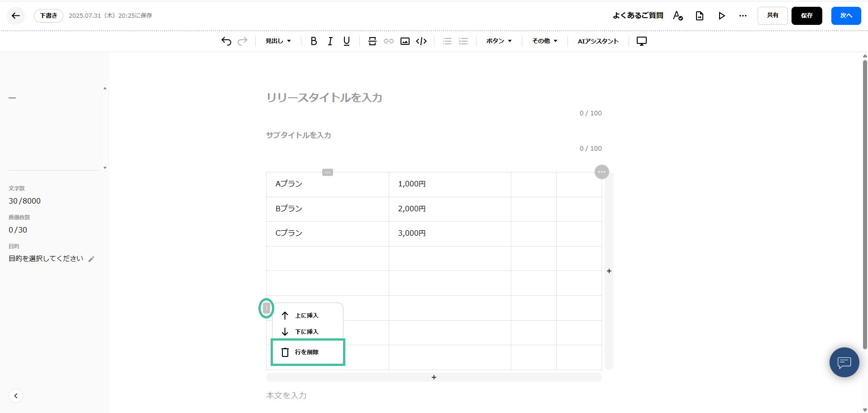Click the リリースタイトルを入力 title field
The width and height of the screenshot is (868, 413).
(324, 98)
